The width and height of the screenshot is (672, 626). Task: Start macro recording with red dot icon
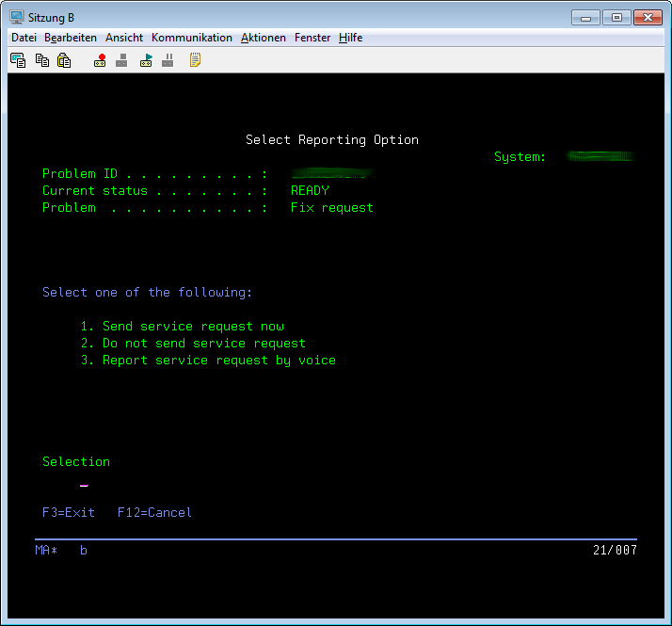[x=100, y=60]
